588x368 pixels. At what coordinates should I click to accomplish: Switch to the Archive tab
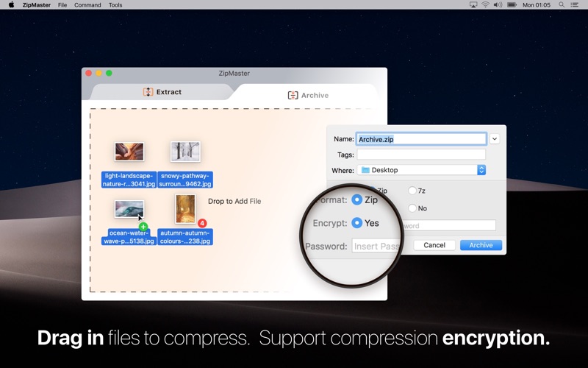(x=308, y=96)
